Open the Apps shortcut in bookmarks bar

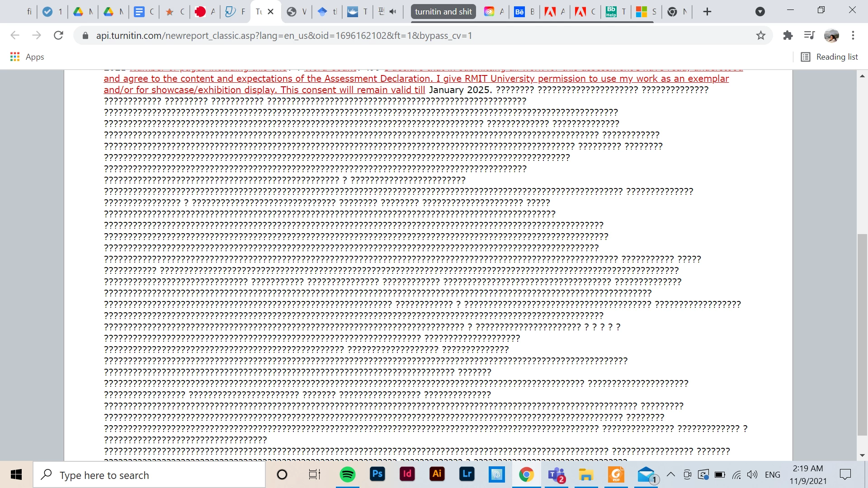point(27,57)
